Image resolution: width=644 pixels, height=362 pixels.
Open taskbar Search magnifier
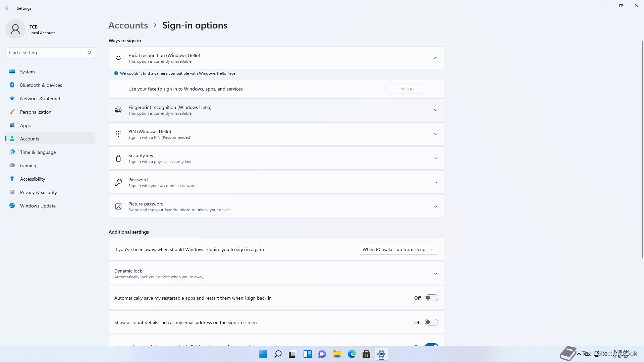click(x=278, y=354)
